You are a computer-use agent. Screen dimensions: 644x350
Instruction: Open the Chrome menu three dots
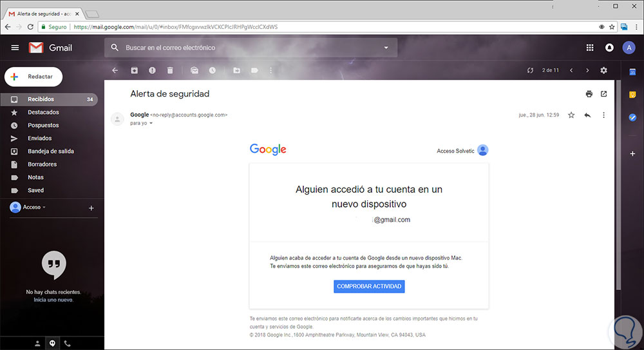click(637, 26)
